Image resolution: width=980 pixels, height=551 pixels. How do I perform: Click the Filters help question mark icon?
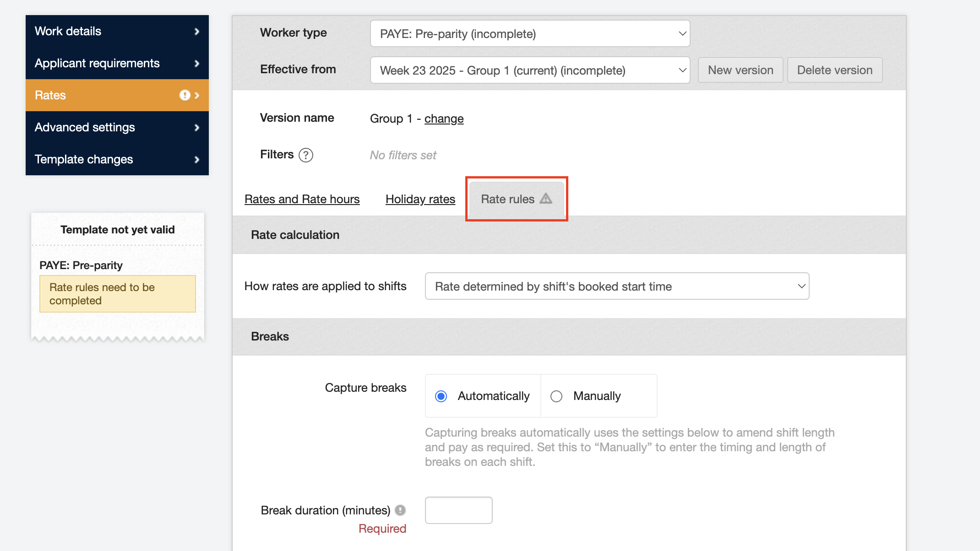click(305, 155)
